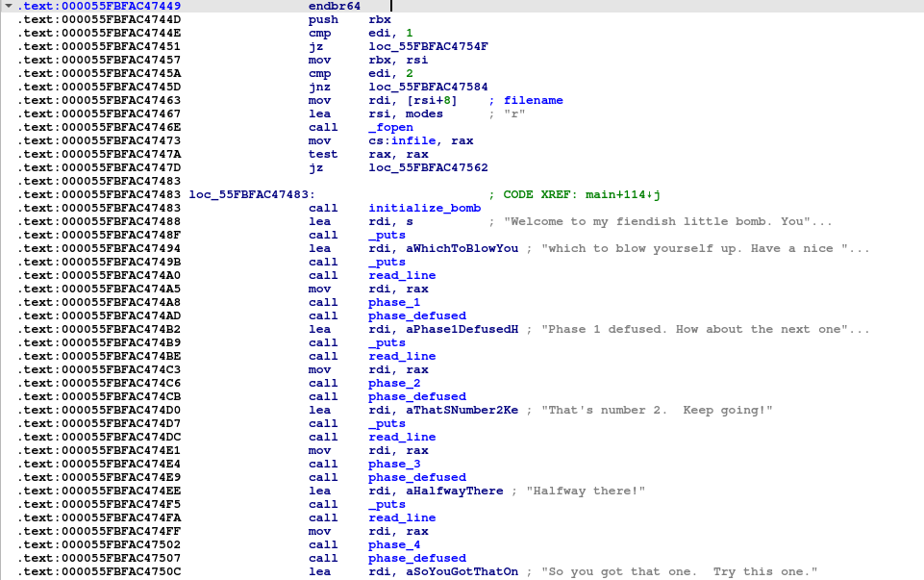Select the _fopen call operand
The image size is (924, 580).
tap(390, 127)
